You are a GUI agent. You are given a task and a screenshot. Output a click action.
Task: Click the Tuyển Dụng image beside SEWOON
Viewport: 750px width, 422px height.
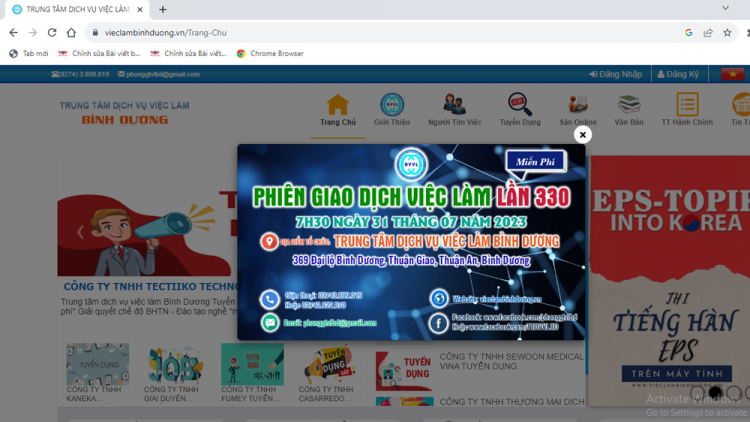(404, 371)
